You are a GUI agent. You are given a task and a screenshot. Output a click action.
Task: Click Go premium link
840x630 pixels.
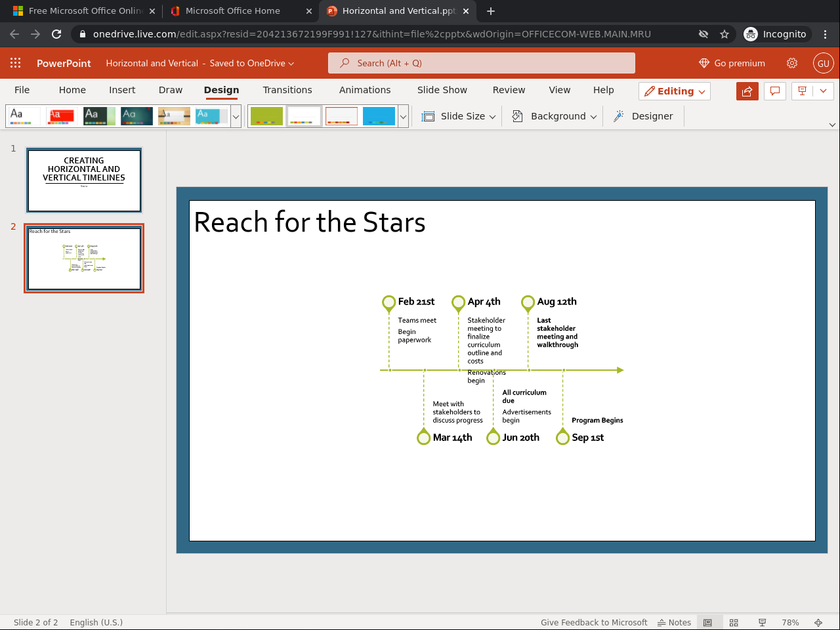[x=732, y=63]
